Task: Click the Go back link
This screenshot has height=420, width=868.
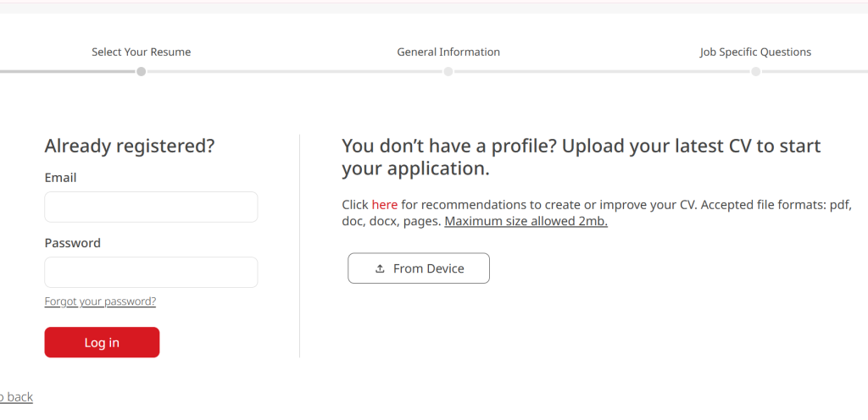Action: [x=16, y=396]
